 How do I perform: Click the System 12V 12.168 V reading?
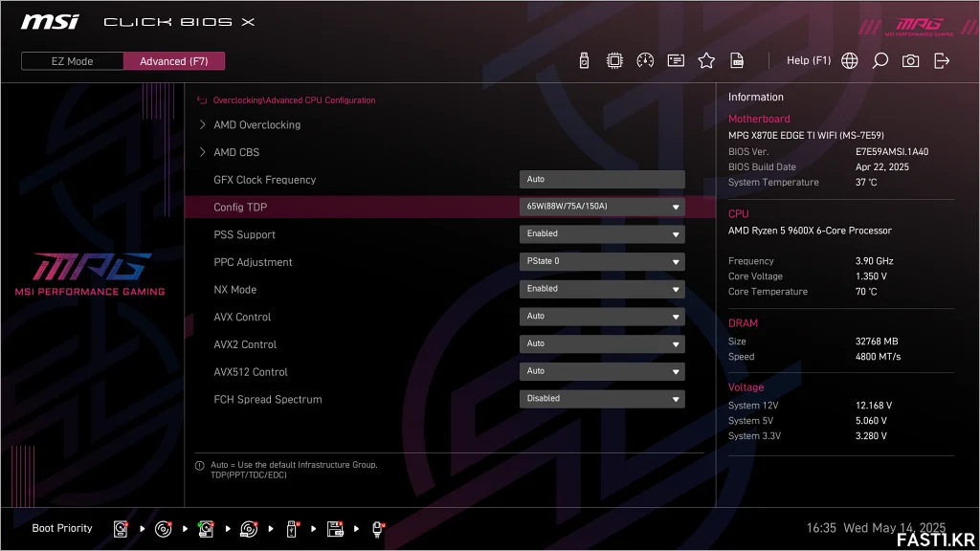coord(874,406)
